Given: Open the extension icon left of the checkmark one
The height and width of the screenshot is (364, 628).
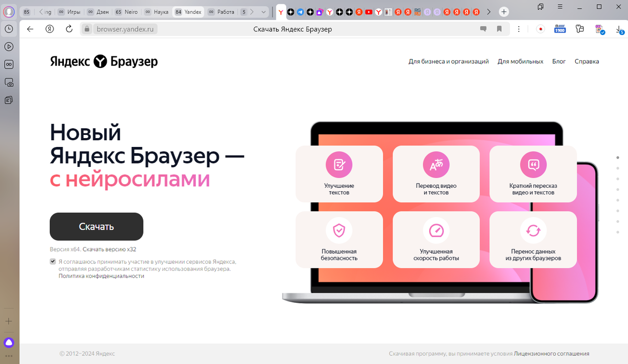Looking at the screenshot, I should coord(579,29).
